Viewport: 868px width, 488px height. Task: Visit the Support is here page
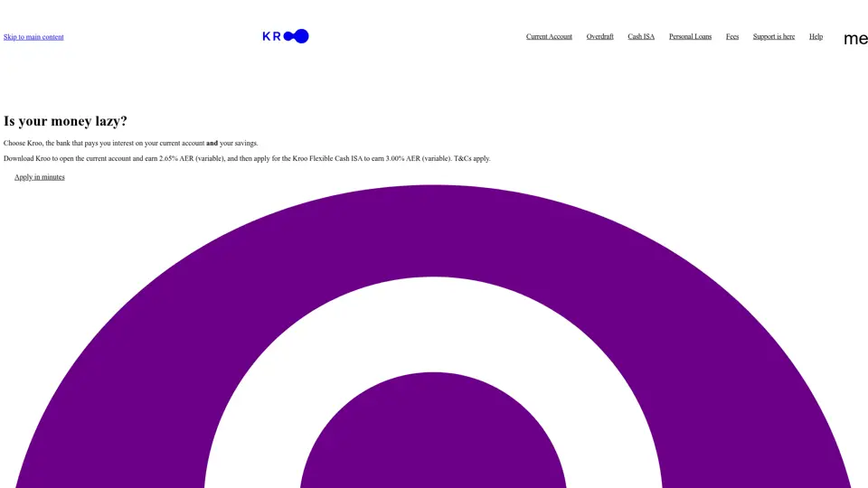[x=773, y=36]
